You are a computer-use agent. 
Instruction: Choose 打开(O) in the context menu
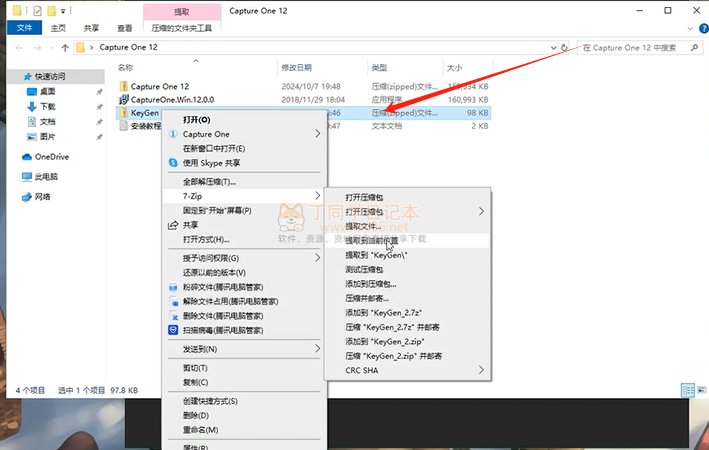coord(196,120)
